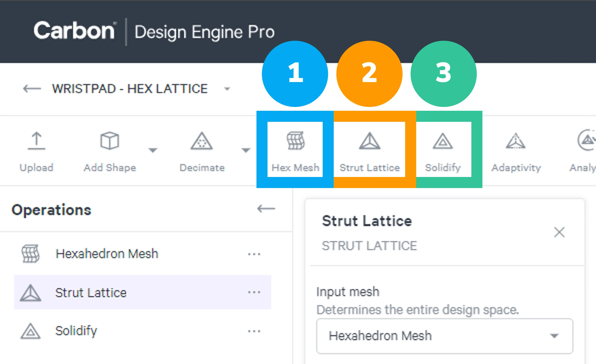The image size is (596, 364).
Task: Click Solidify triangle icon in Operations list
Action: coord(31,331)
